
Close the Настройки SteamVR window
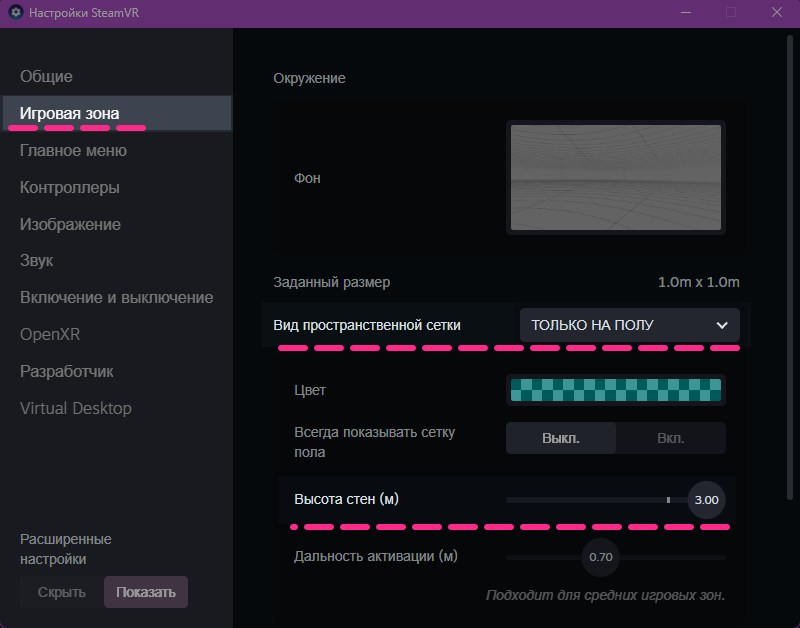(777, 12)
